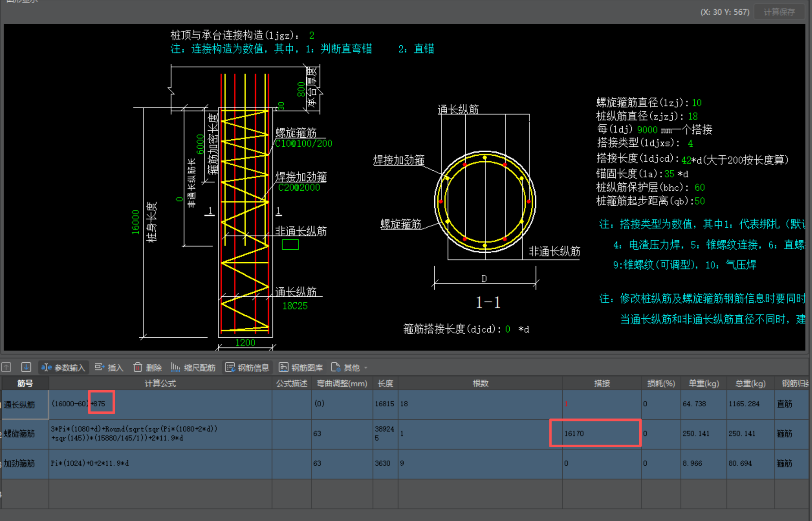Select the 根数 column header
Image resolution: width=812 pixels, height=521 pixels.
(x=480, y=383)
